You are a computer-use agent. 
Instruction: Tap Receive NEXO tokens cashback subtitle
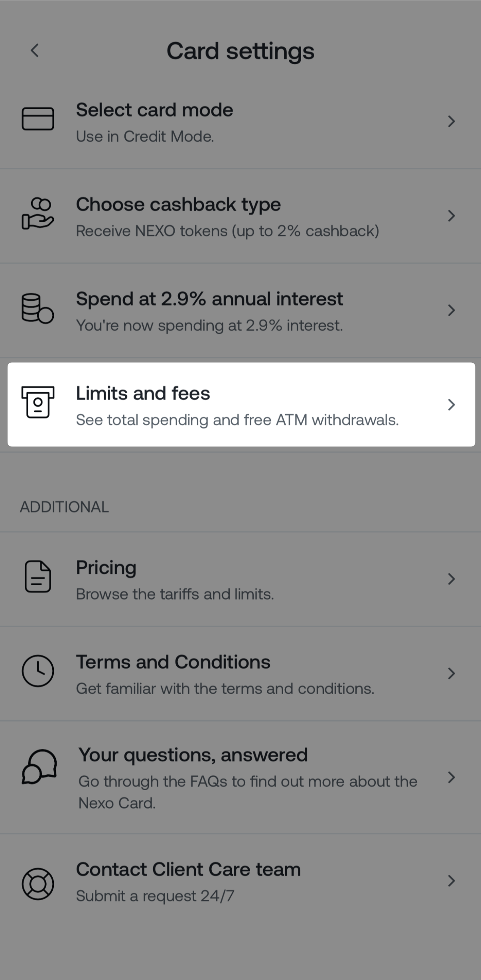(x=227, y=231)
